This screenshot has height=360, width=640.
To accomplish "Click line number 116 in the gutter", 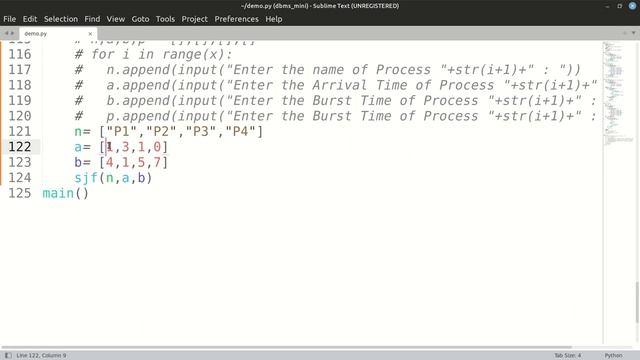I will click(20, 54).
